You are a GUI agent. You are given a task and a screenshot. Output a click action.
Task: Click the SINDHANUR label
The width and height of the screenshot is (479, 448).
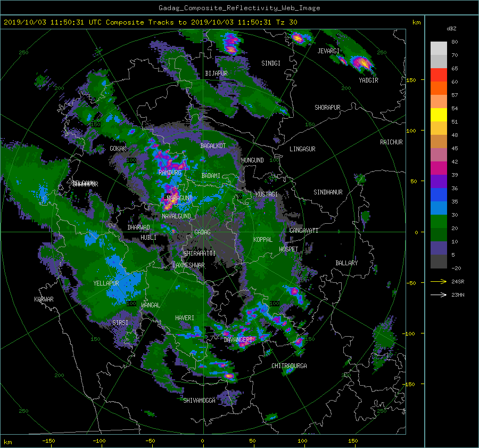coord(328,192)
